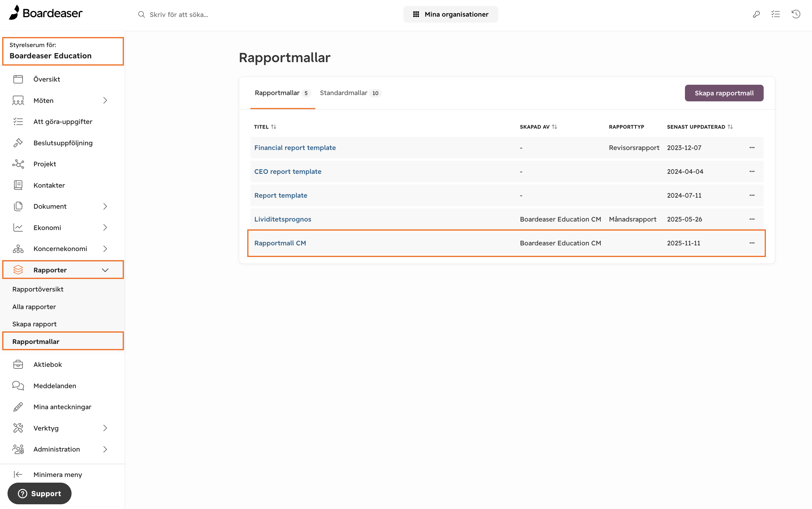Screen dimensions: 812x509
Task: Click the Översikt sidebar icon
Action: click(x=18, y=79)
